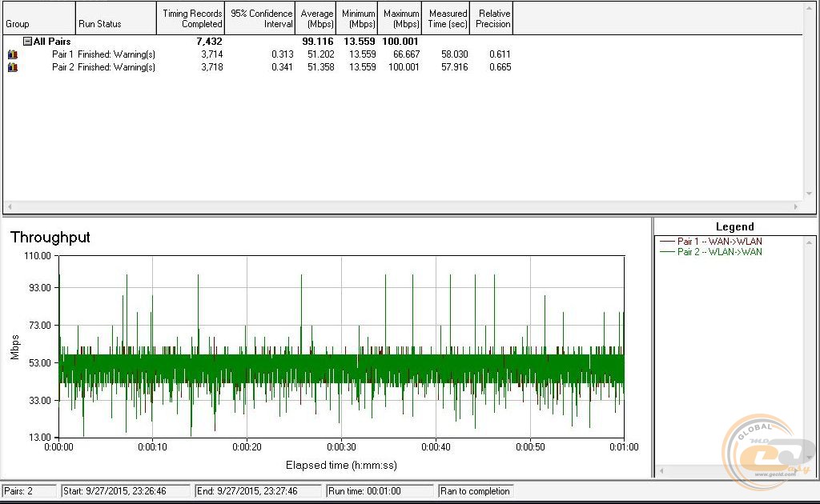This screenshot has height=504, width=820.
Task: Click Pair 2 timing records value 3,718
Action: (211, 67)
